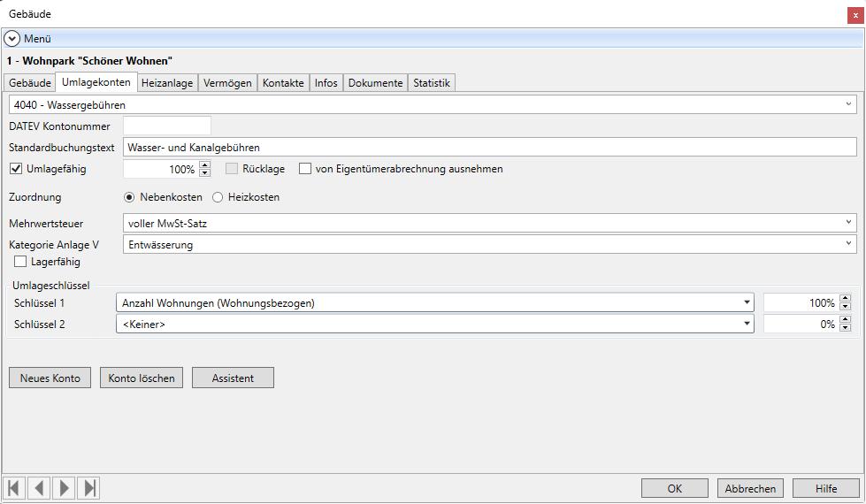
Task: Click the Neues Konto button
Action: click(x=50, y=378)
